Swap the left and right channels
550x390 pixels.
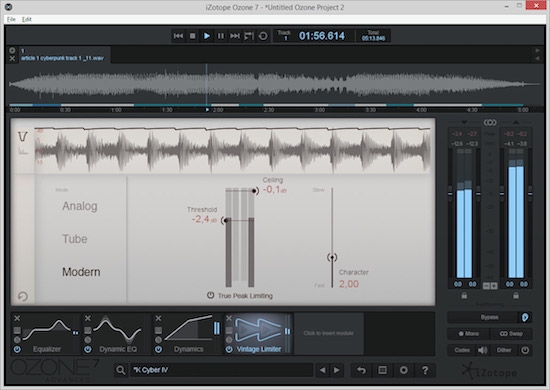[511, 334]
